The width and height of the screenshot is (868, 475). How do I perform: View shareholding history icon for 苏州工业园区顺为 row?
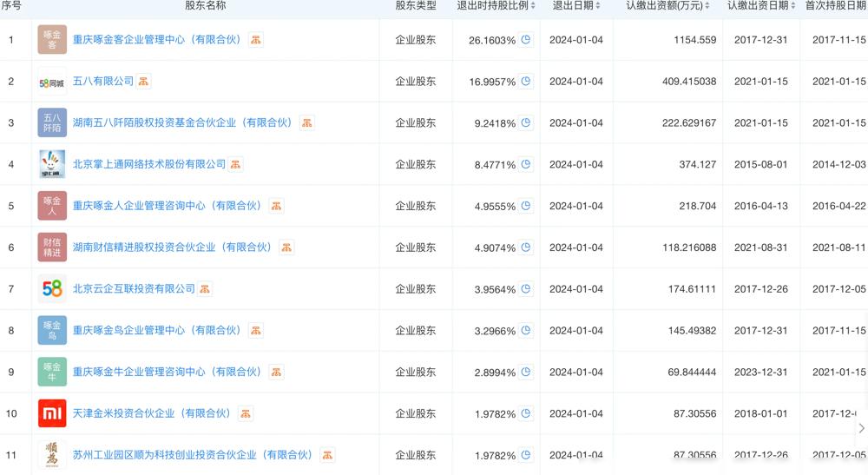pos(526,455)
